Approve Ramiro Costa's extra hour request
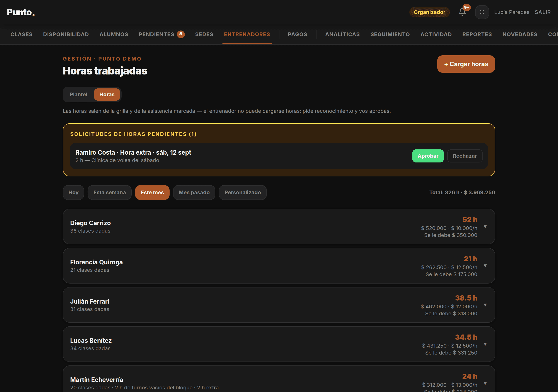 click(428, 156)
